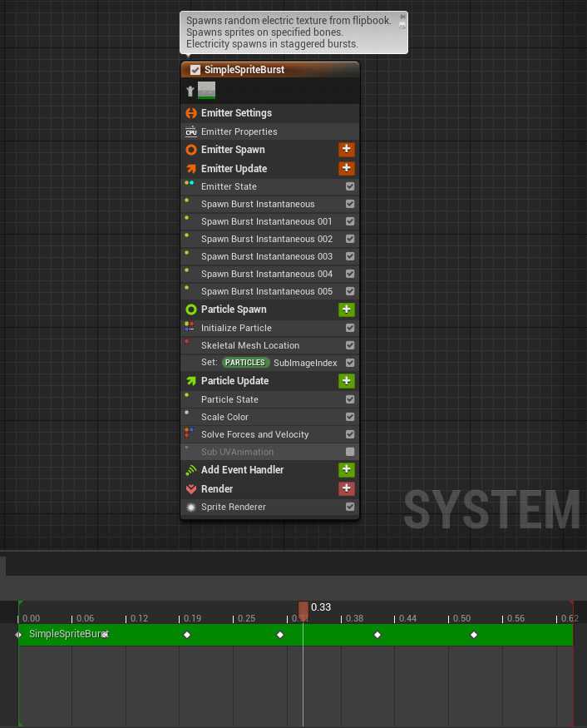This screenshot has width=587, height=728.
Task: Disable the Particle State module
Action: pos(350,399)
